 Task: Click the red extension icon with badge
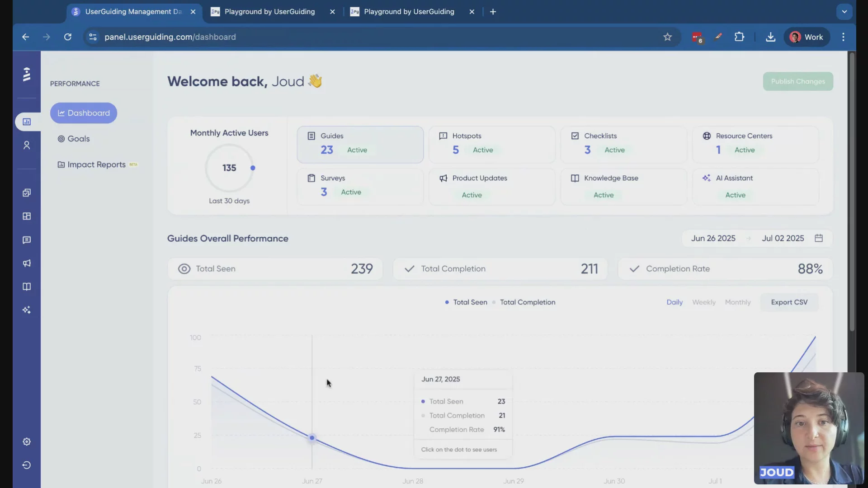[697, 37]
